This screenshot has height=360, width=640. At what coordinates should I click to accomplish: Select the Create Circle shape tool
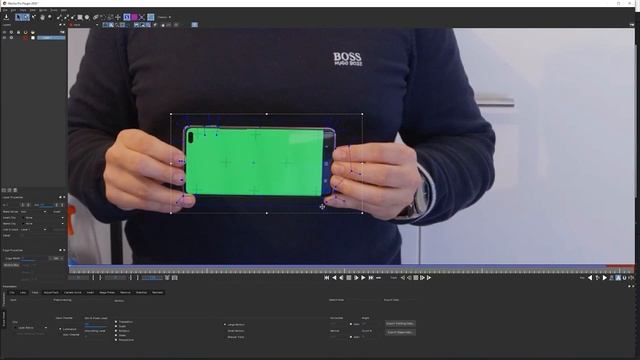coord(87,17)
